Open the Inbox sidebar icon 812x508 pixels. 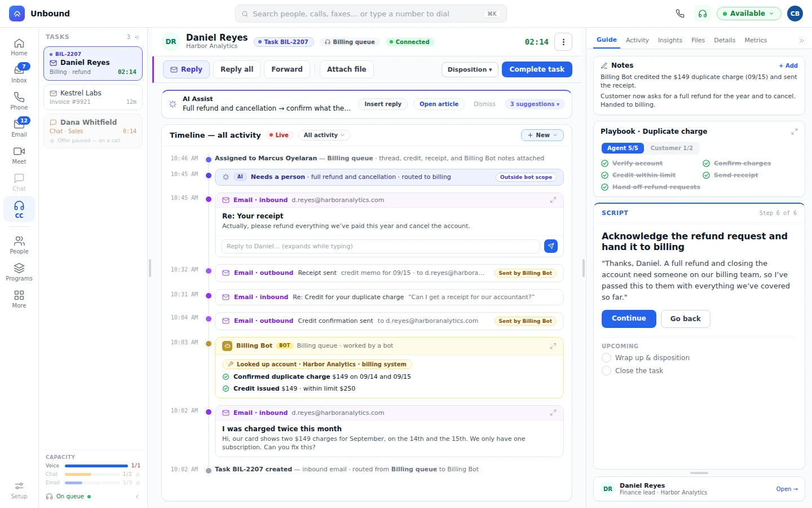[x=19, y=73]
